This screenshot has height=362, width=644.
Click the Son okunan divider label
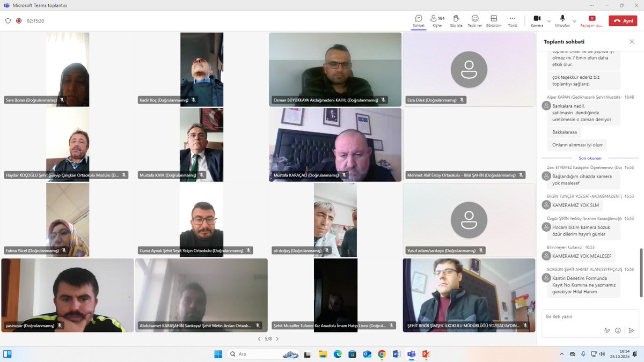point(590,158)
